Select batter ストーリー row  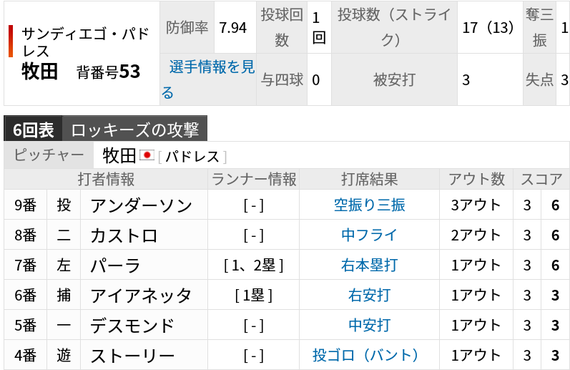(x=287, y=355)
